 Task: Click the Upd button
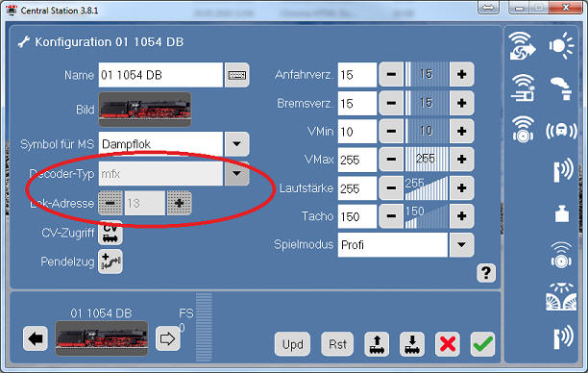pos(292,344)
